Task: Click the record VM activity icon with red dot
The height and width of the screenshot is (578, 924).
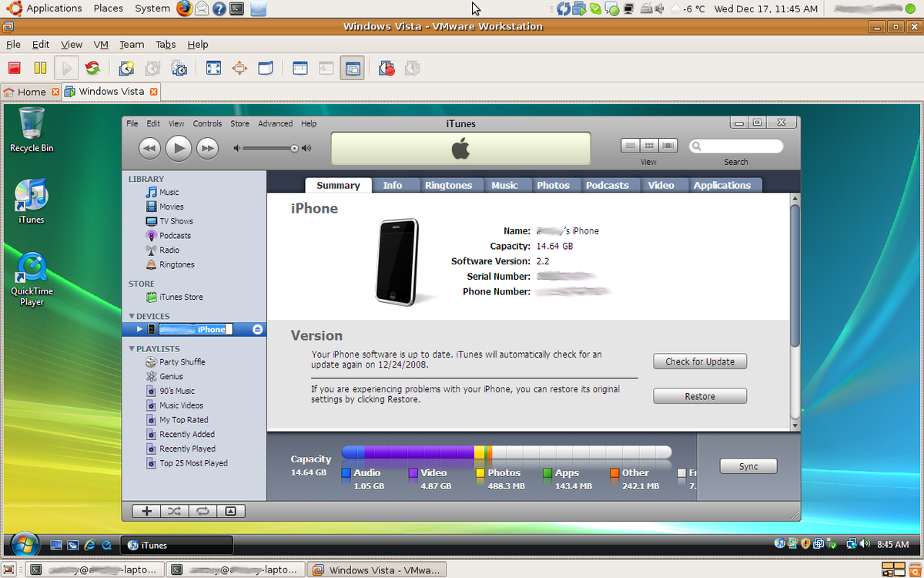Action: [387, 69]
